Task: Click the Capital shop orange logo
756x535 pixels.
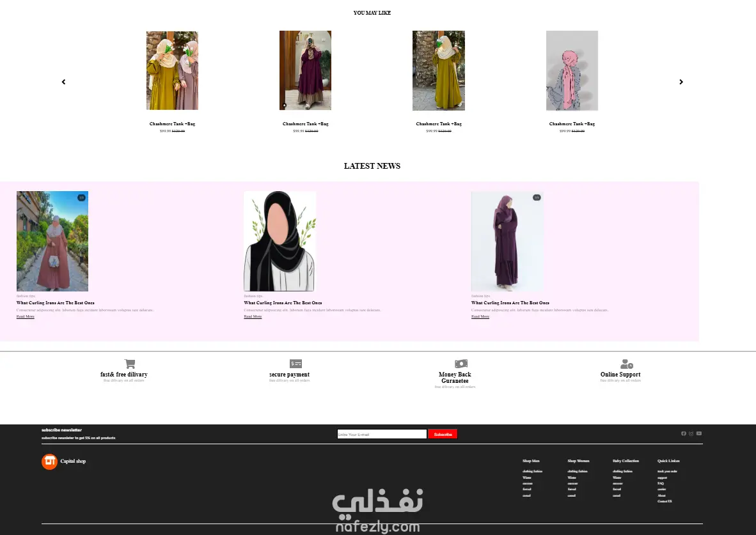Action: click(49, 461)
